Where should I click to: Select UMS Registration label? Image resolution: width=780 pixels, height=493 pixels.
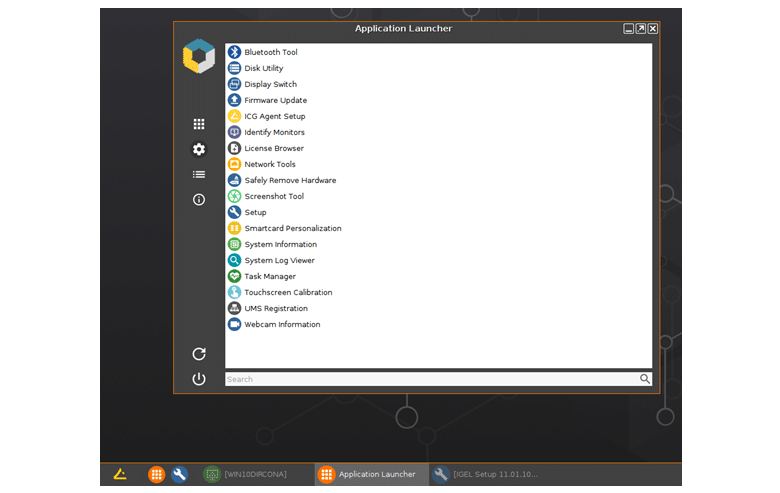click(x=276, y=308)
